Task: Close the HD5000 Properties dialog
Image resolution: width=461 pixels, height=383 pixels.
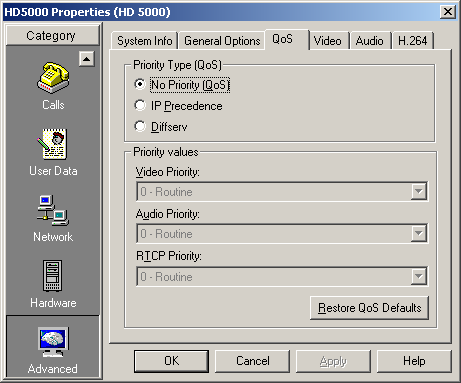Action: (x=448, y=12)
